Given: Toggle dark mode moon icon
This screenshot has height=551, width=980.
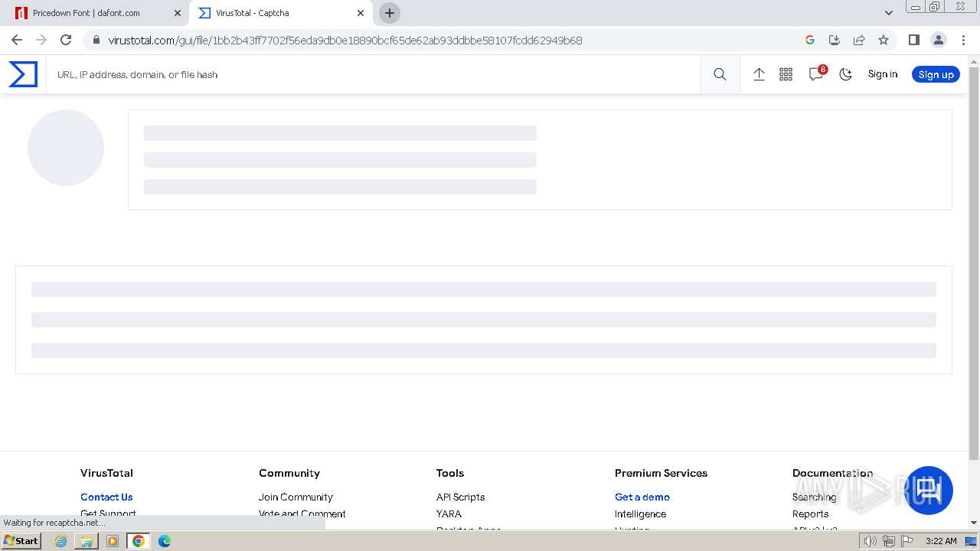Looking at the screenshot, I should point(845,74).
